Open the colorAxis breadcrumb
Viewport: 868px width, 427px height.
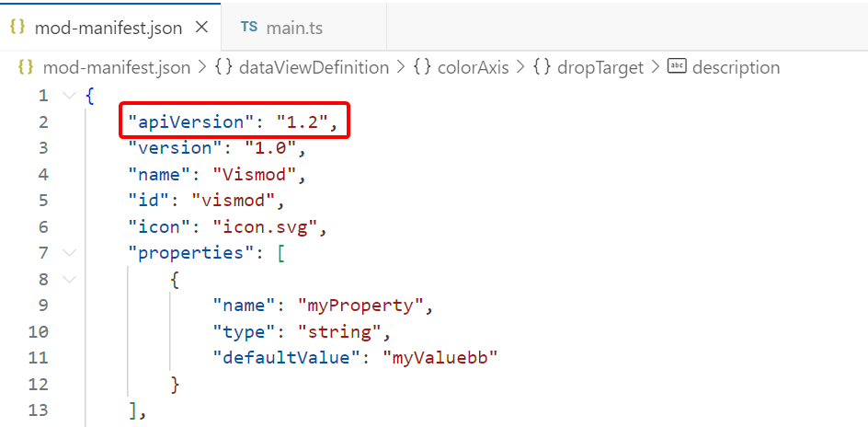click(x=473, y=67)
